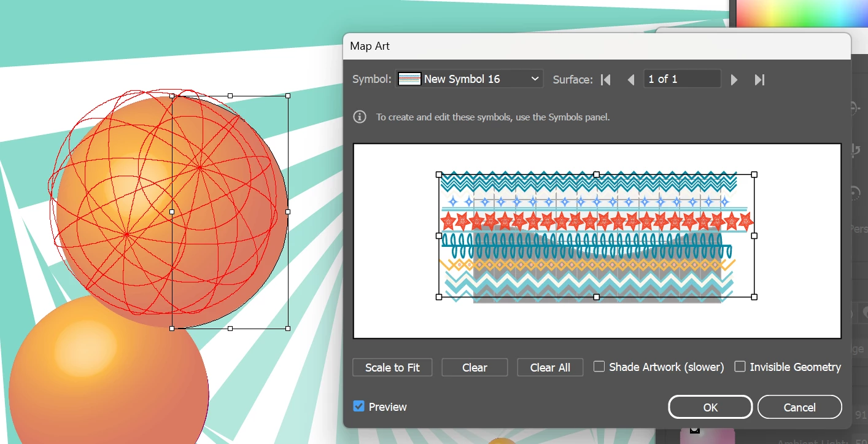Click the symbol thumbnail in Symbol dropdown

[409, 79]
